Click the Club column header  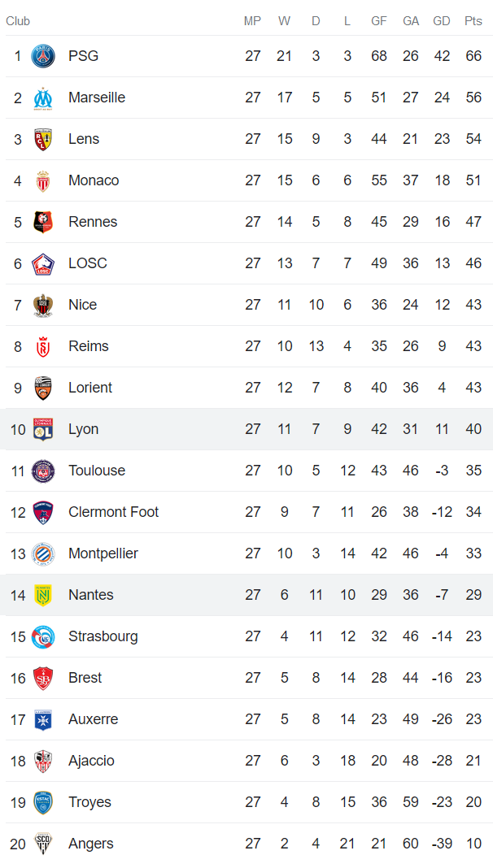tap(18, 21)
